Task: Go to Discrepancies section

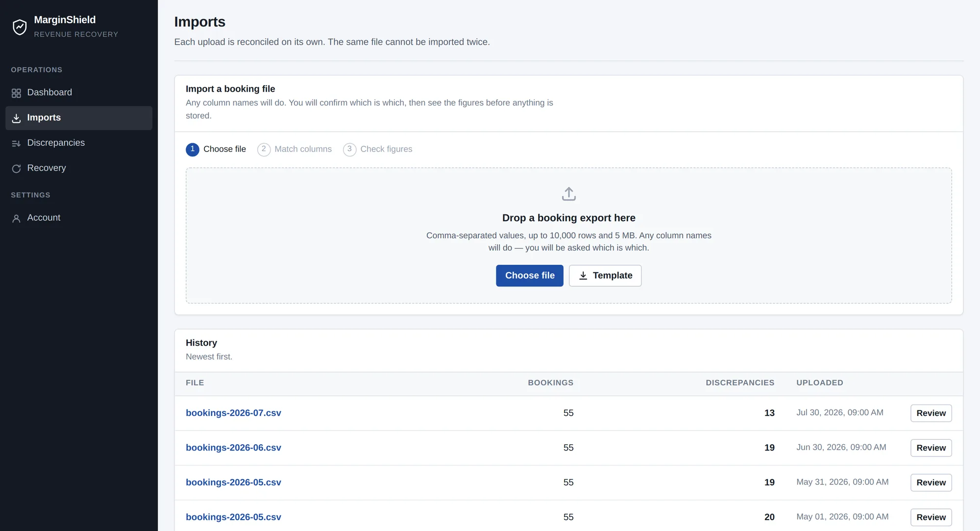Action: coord(79,143)
